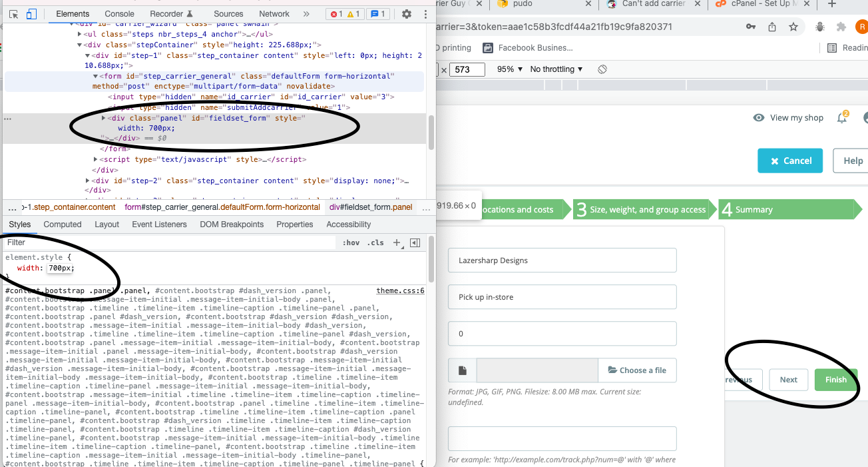Screen dimensions: 868x467
Task: Click the share page icon in address bar
Action: click(772, 27)
